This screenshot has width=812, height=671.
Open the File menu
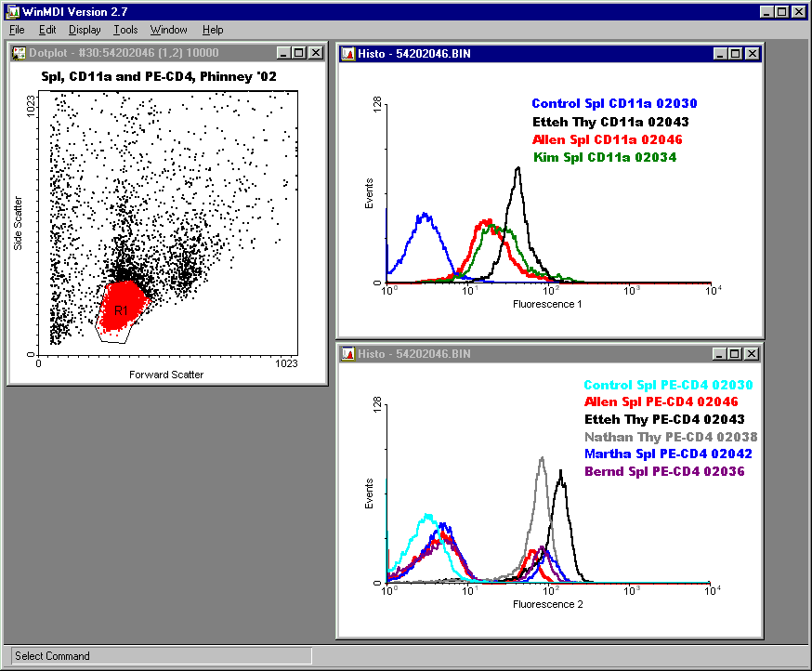tap(17, 30)
